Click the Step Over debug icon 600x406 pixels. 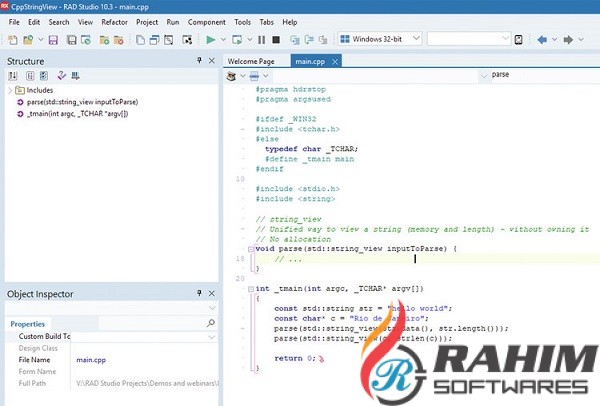click(309, 39)
